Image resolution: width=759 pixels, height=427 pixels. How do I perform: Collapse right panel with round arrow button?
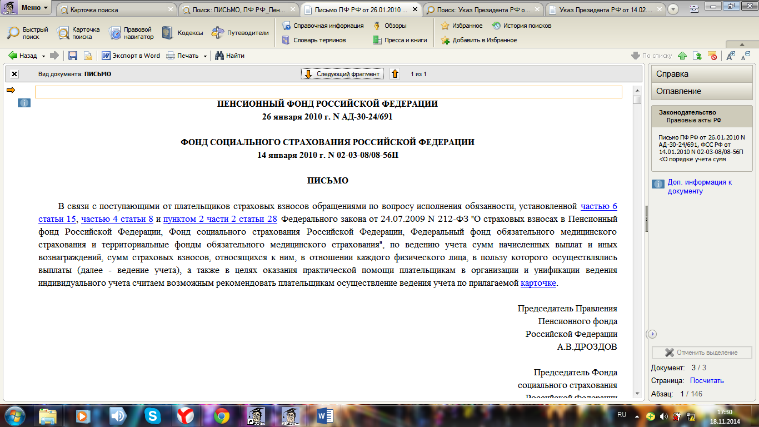653,334
